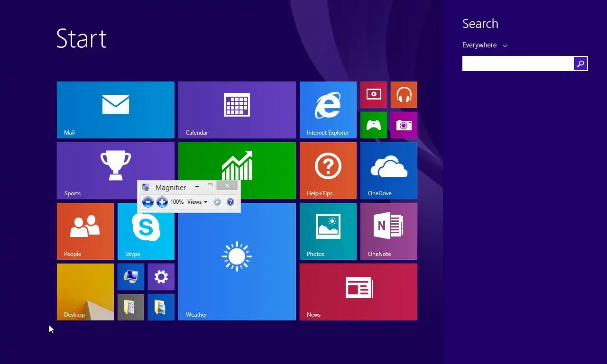Screen dimensions: 607x364
Task: Launch Internet Explorer tile
Action: pyautogui.click(x=328, y=110)
